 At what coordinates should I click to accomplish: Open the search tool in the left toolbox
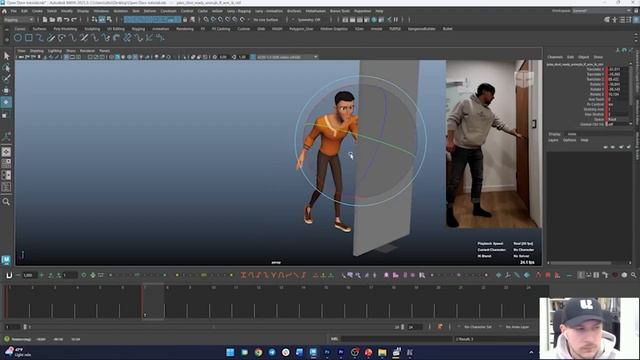coord(6,202)
